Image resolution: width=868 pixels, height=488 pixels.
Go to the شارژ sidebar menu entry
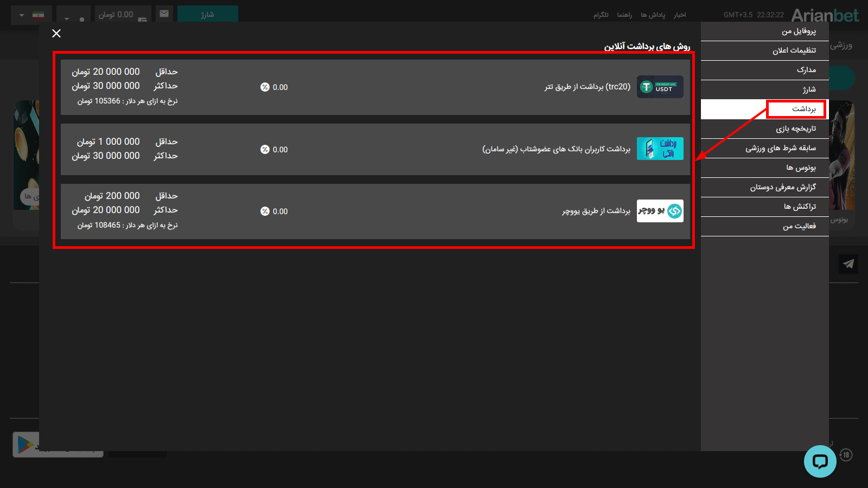click(809, 89)
